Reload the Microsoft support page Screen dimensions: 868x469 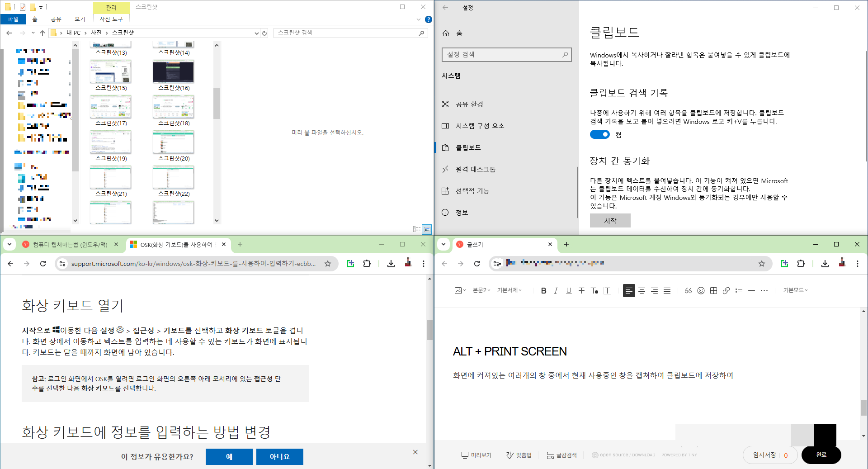(43, 264)
